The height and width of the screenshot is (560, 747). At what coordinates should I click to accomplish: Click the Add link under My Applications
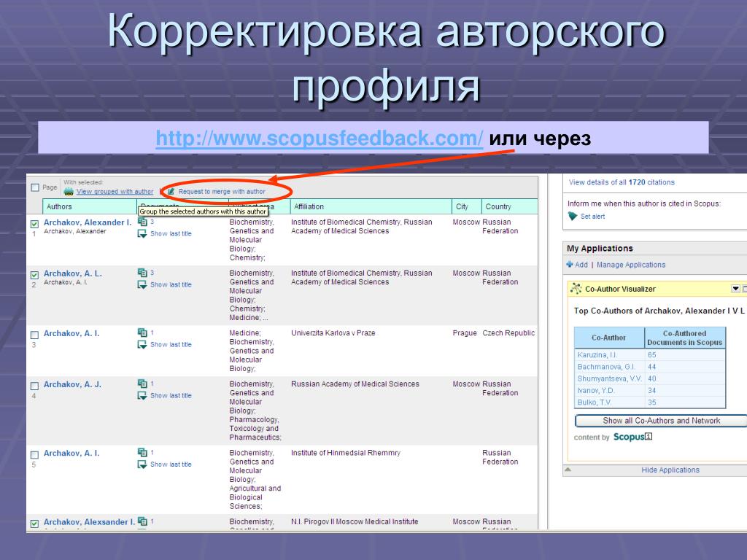click(581, 265)
